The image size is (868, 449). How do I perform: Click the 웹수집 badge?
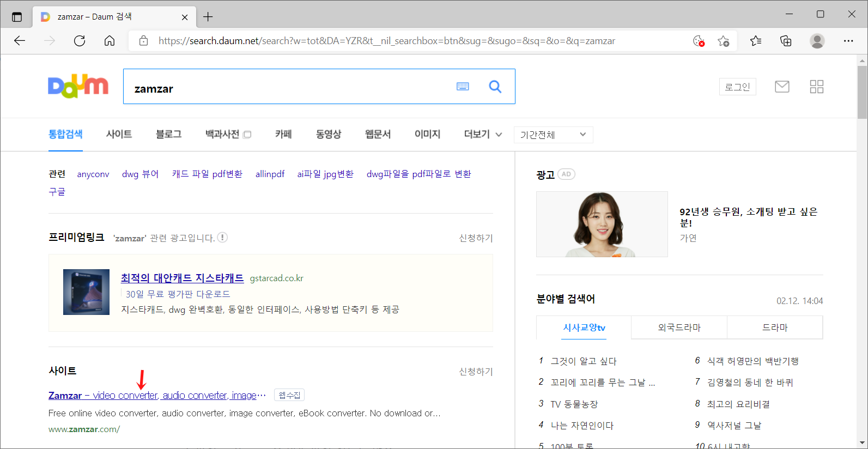pos(289,395)
